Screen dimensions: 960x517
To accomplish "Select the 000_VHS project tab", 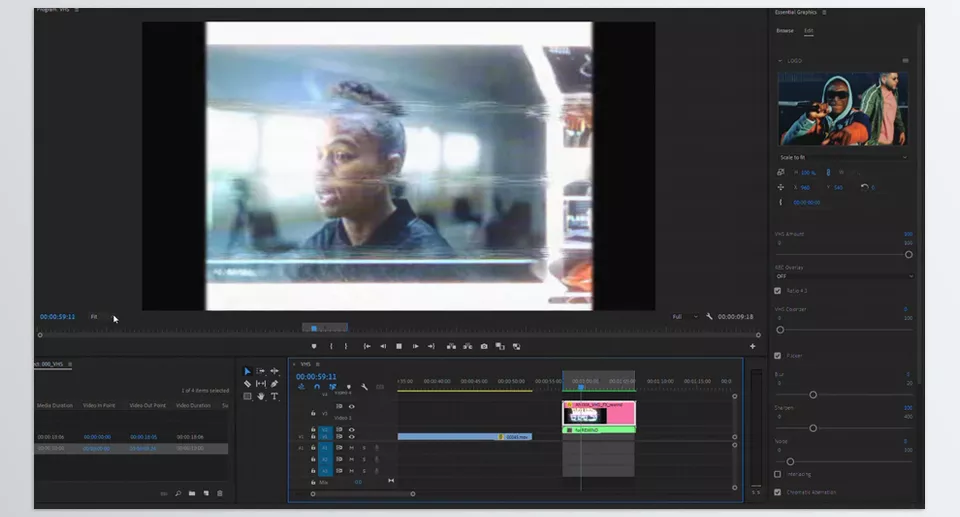I will pos(51,364).
